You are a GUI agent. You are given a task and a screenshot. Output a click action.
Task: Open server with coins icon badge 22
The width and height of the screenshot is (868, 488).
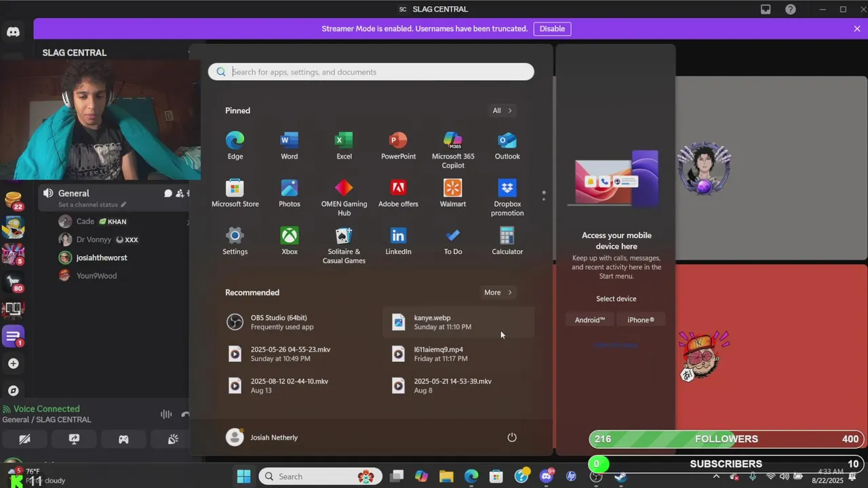(13, 201)
